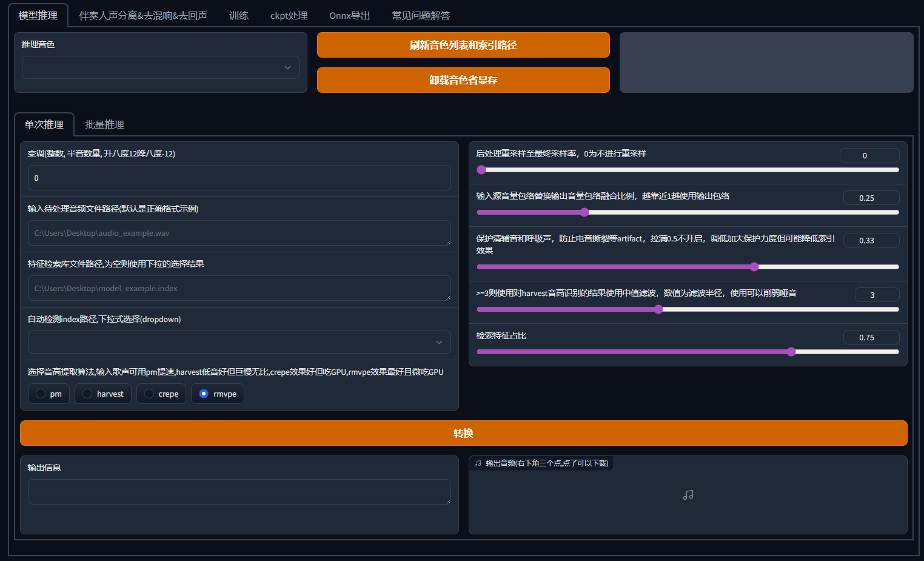Screen dimensions: 924x561
Task: Click the 转换 convert button
Action: [463, 433]
